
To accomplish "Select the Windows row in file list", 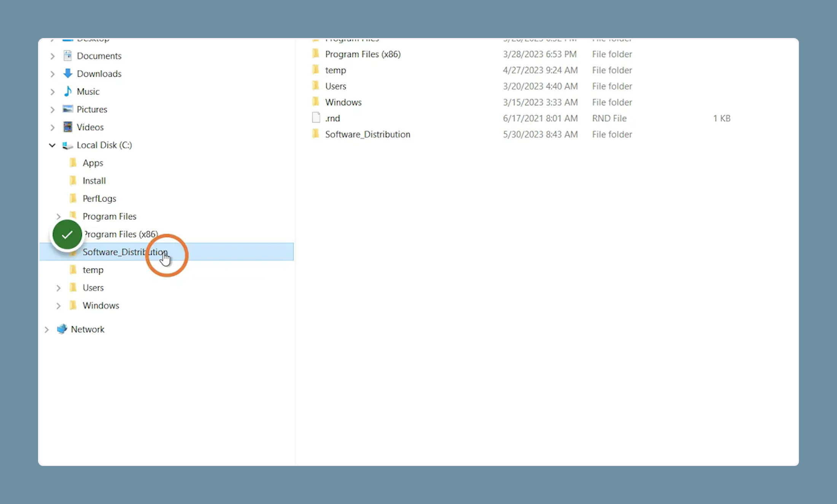I will pyautogui.click(x=521, y=102).
